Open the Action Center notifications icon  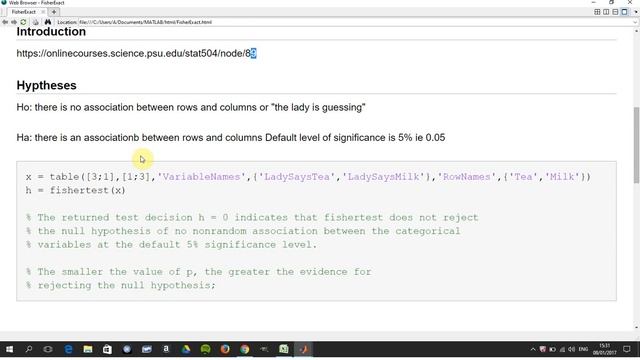(x=627, y=349)
